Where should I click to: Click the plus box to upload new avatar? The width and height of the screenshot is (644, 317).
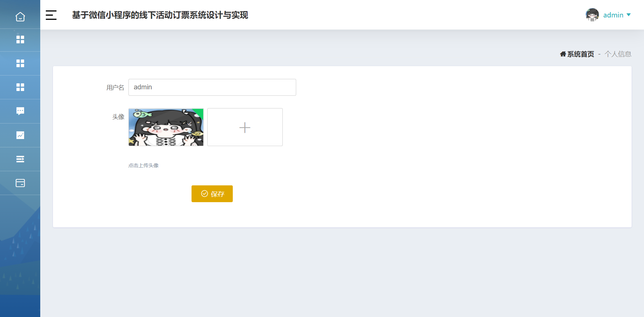click(x=245, y=127)
